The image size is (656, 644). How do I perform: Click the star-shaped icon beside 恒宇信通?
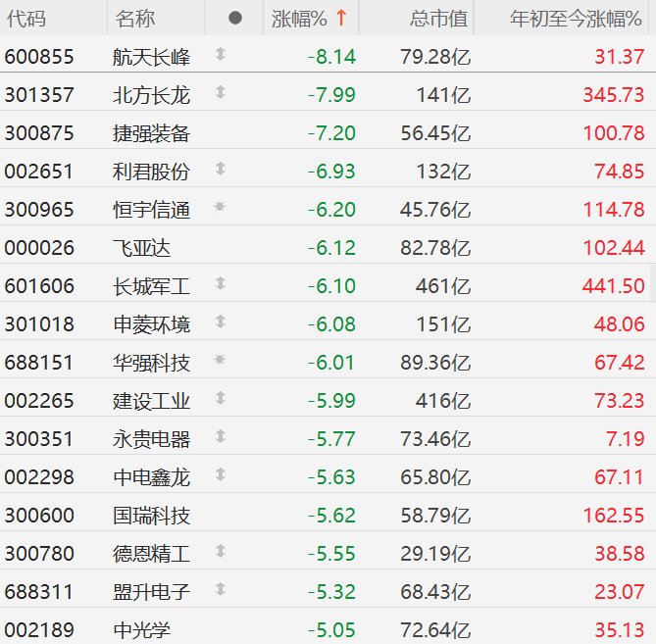click(x=220, y=209)
